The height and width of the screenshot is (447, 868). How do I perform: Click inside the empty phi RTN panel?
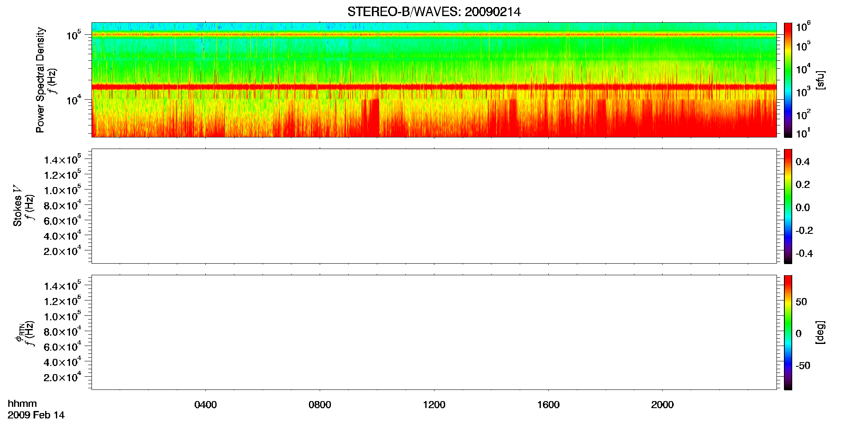434,332
